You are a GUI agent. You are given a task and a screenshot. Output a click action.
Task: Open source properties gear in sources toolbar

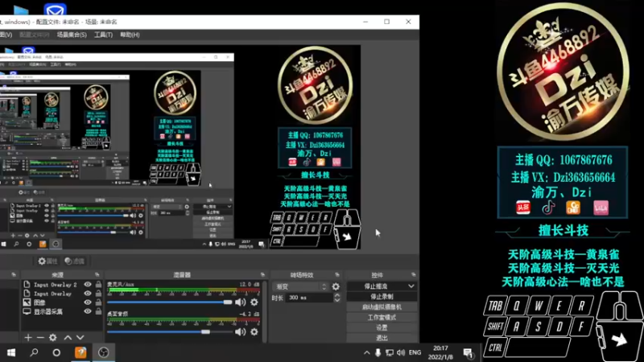53,337
